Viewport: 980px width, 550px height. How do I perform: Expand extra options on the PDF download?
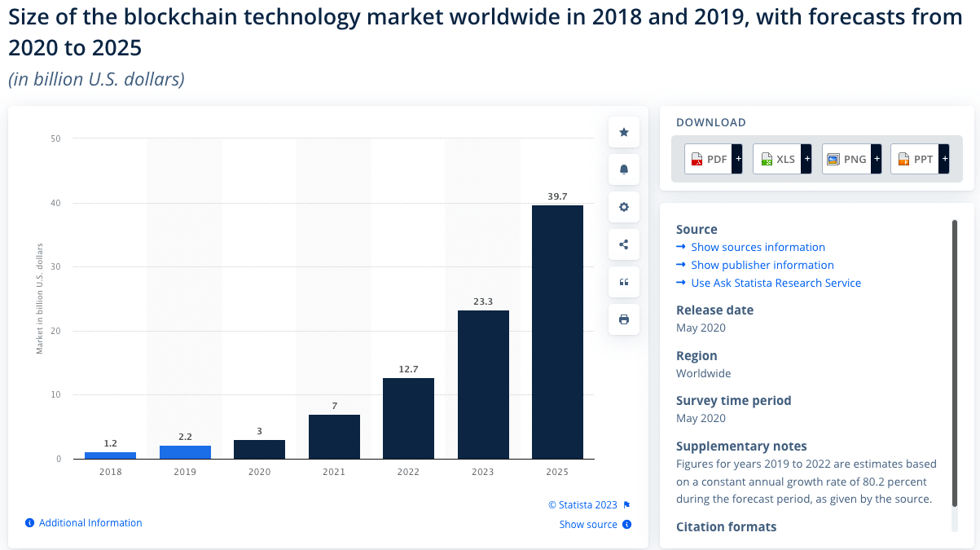click(737, 159)
